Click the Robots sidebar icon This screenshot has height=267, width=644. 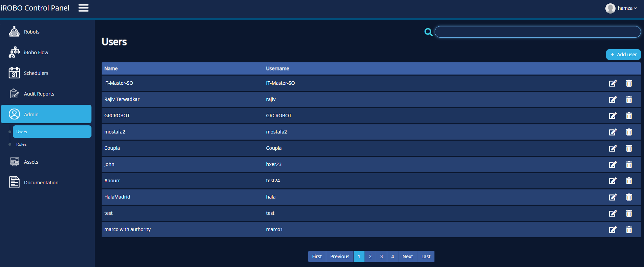click(14, 32)
